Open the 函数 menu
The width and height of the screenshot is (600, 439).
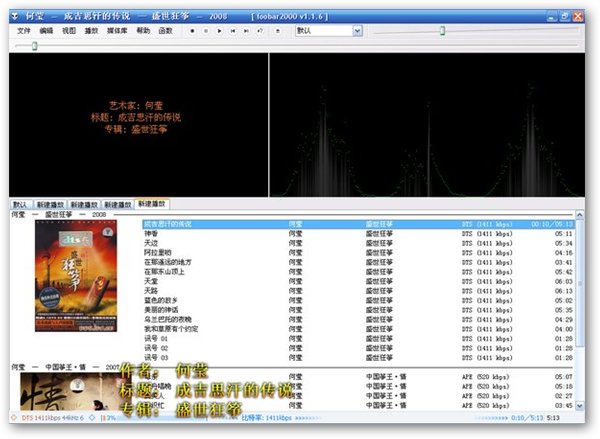(x=165, y=31)
